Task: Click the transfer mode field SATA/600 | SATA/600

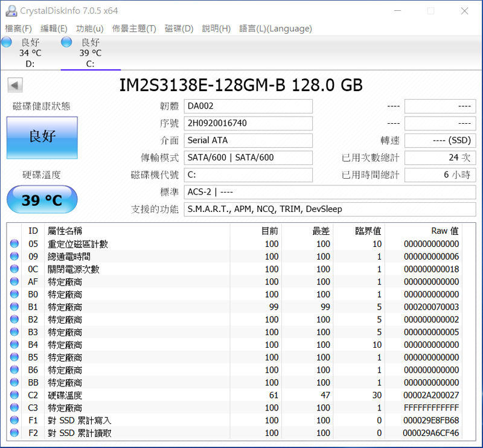Action: 248,158
